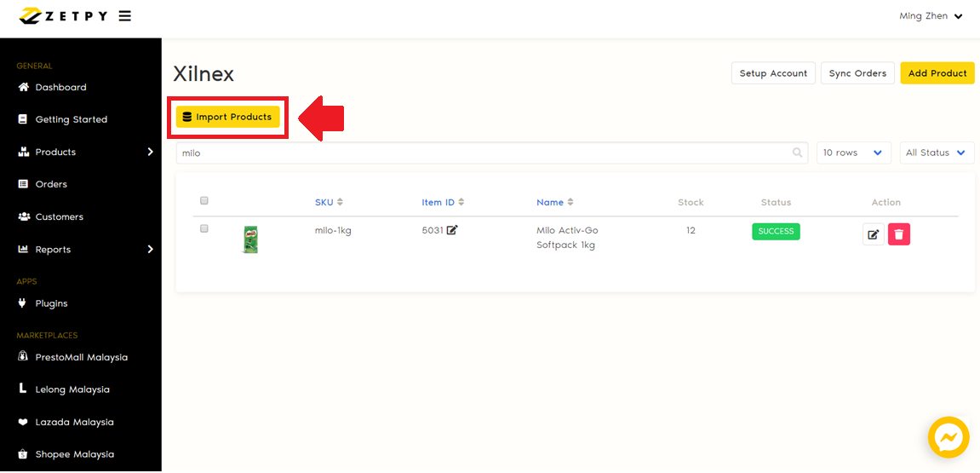Click the Reports chart icon

tap(24, 249)
